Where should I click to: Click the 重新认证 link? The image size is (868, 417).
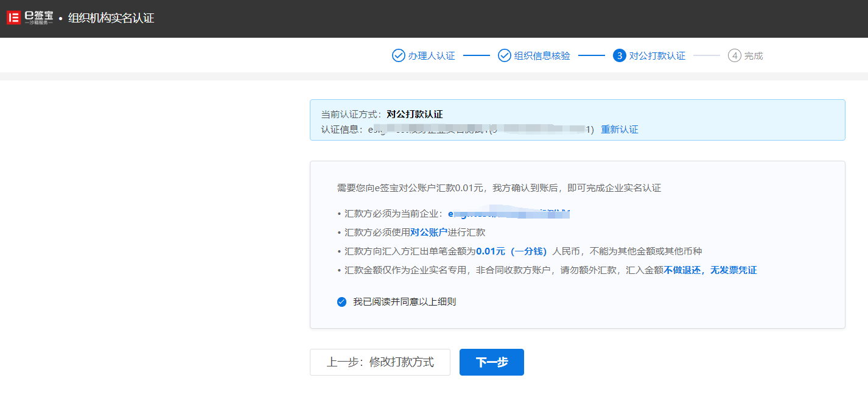(x=620, y=129)
